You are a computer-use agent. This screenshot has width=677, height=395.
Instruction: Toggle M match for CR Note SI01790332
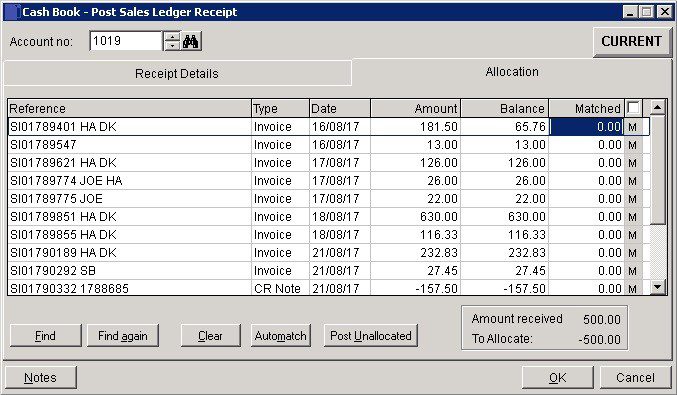(633, 288)
